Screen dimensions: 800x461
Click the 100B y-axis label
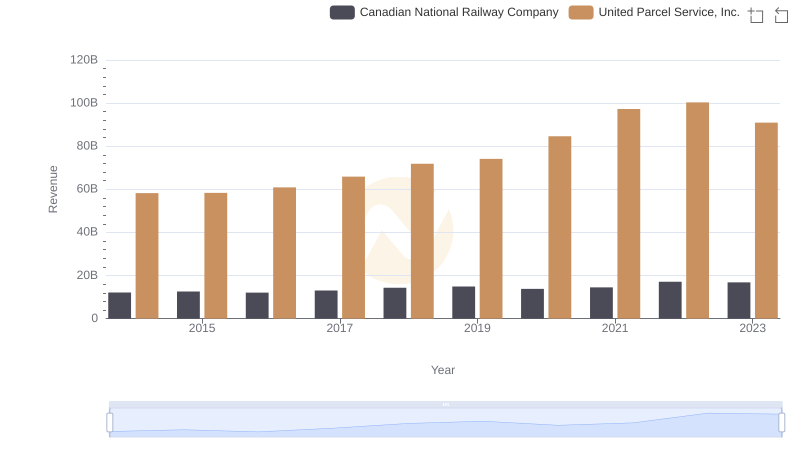84,103
